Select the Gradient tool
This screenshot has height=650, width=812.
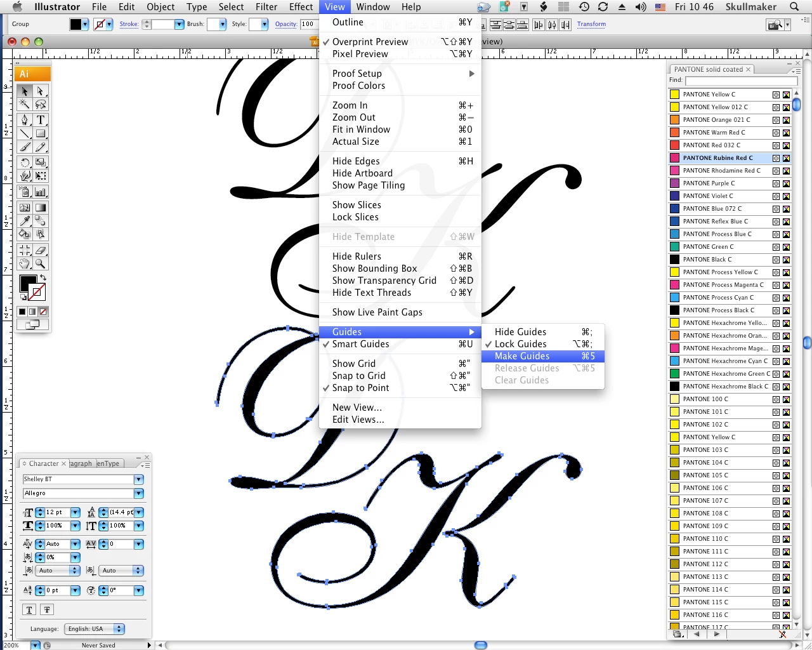tap(41, 208)
